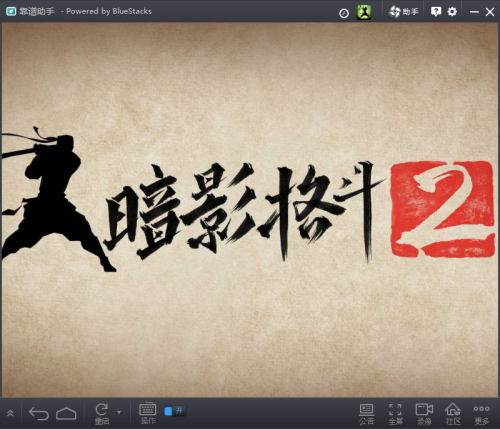This screenshot has width=500, height=429.
Task: Click the 靠谱助手 app logo
Action: pos(11,11)
